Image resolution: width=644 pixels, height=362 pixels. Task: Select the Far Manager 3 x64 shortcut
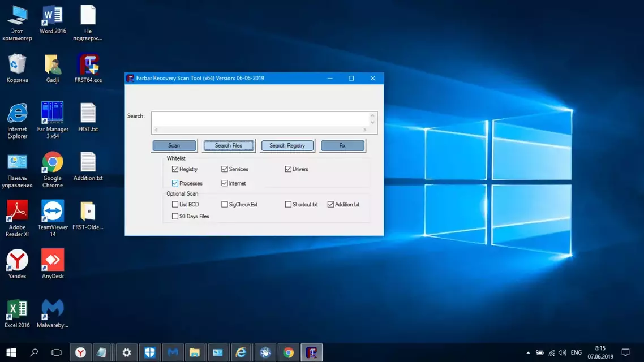53,120
